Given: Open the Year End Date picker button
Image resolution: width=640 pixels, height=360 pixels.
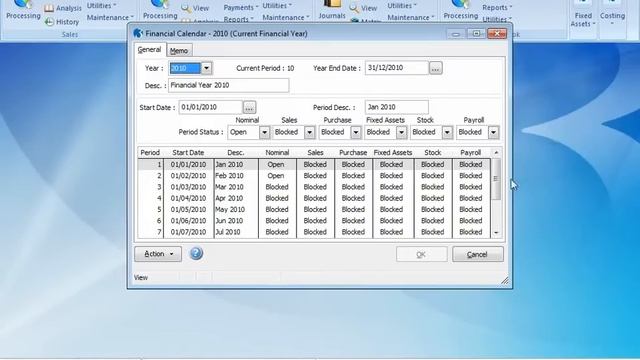Looking at the screenshot, I should pyautogui.click(x=436, y=68).
